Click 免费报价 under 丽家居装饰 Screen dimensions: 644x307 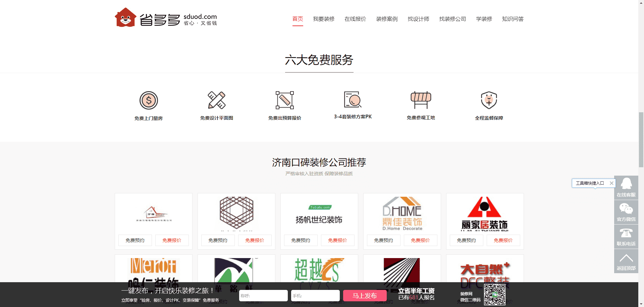pos(503,240)
